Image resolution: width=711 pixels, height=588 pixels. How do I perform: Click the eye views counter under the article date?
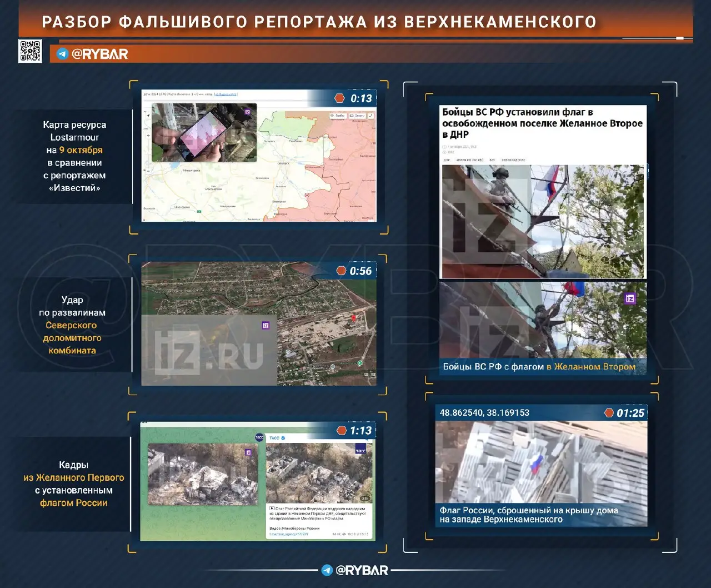click(x=445, y=152)
